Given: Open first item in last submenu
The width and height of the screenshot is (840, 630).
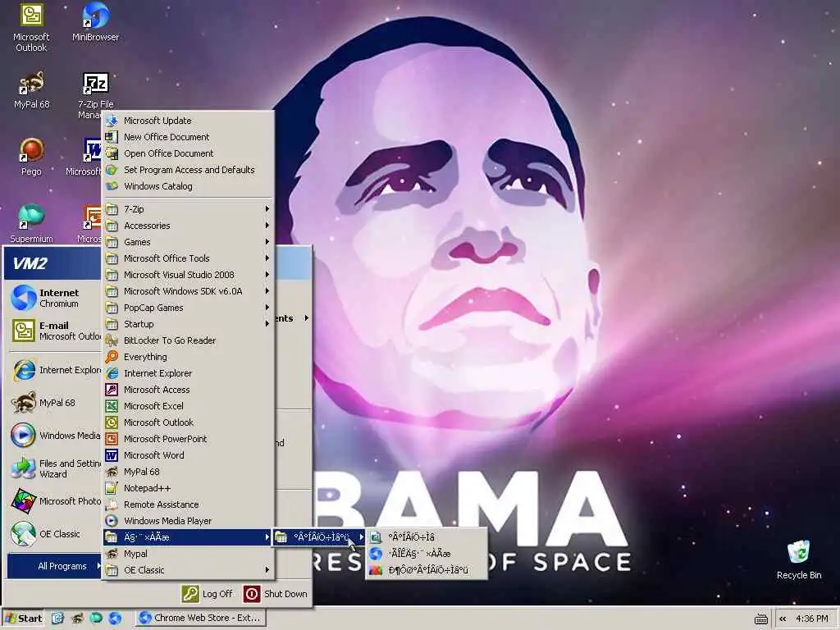Looking at the screenshot, I should (427, 537).
